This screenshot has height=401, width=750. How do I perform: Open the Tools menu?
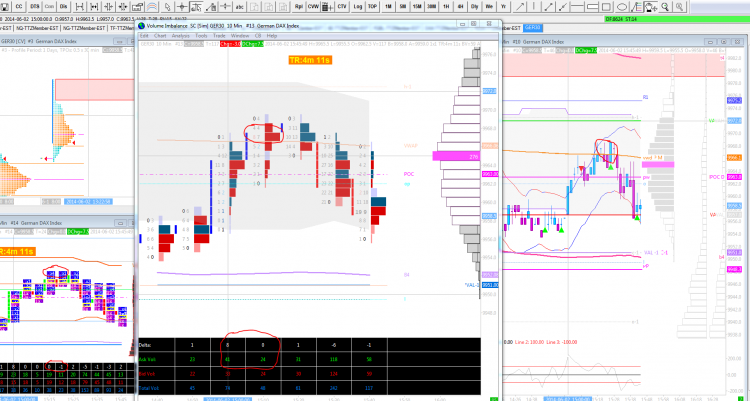tap(201, 36)
